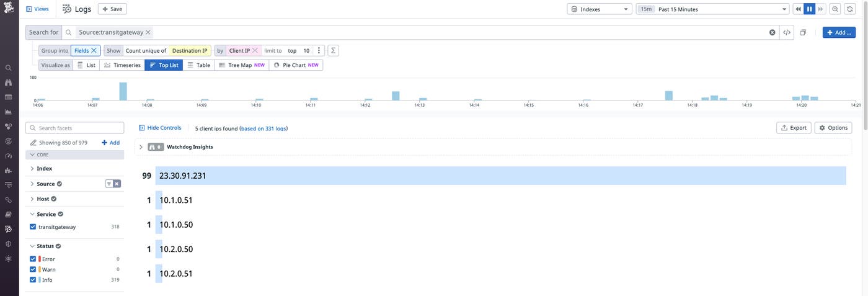Toggle the Error status checkbox
This screenshot has width=868, height=296.
(x=33, y=259)
